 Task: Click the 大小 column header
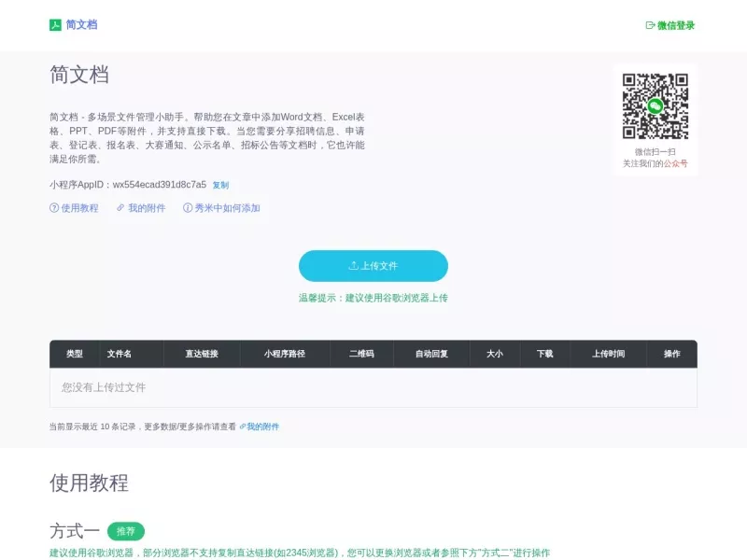tap(495, 354)
